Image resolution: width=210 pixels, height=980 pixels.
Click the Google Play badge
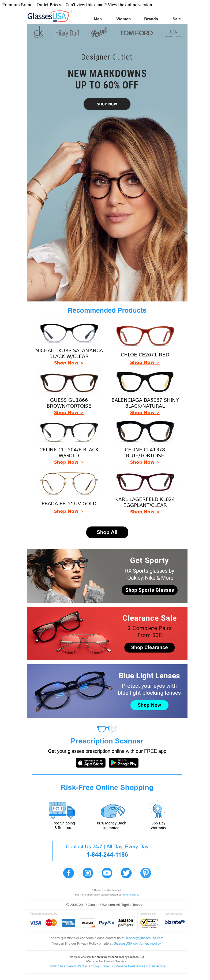124,762
